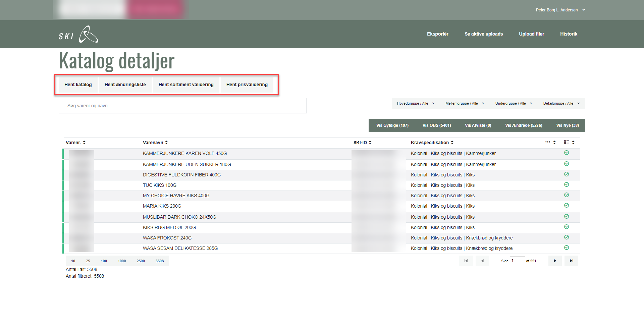The height and width of the screenshot is (325, 644).
Task: Go to the last page arrow
Action: tap(571, 261)
